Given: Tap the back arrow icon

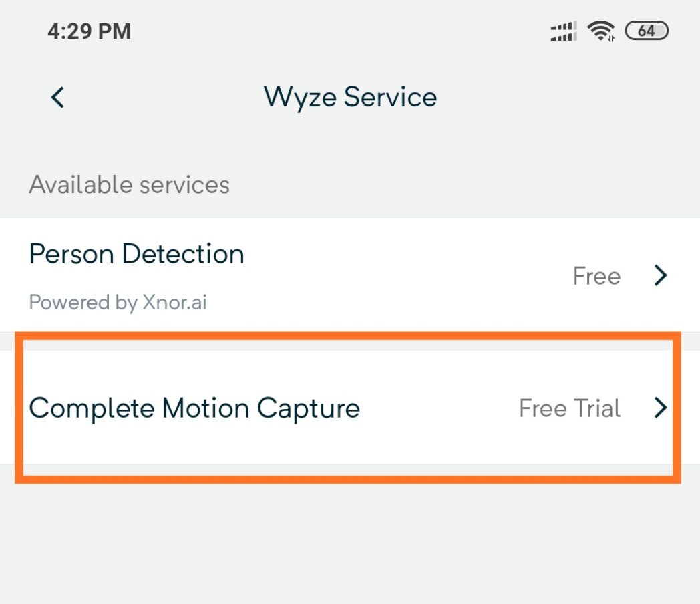Looking at the screenshot, I should [x=58, y=97].
